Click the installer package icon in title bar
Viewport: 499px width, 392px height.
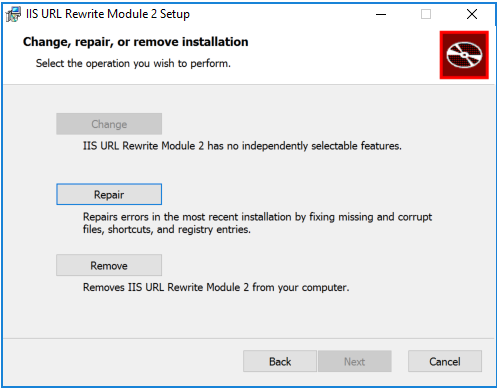[13, 14]
